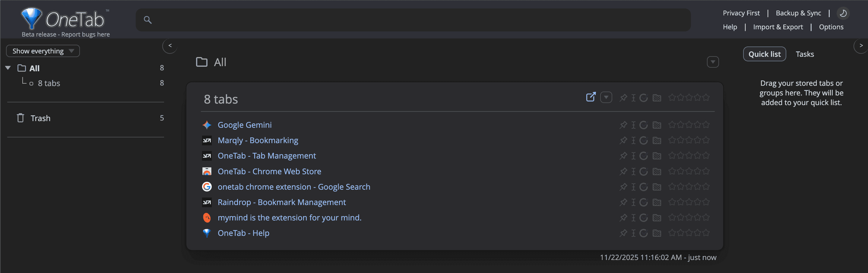Click the rename cursor icon on Marqly row
The width and height of the screenshot is (868, 273).
click(x=633, y=140)
